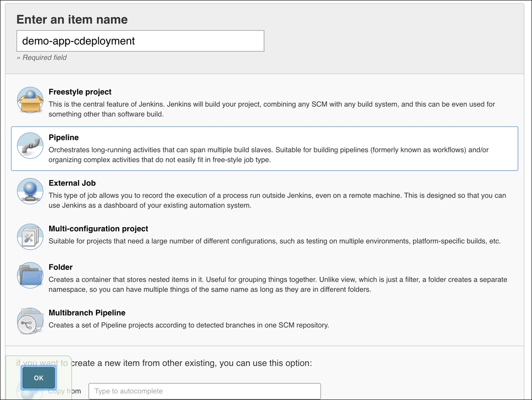
Task: Click the Folder description about namespaces
Action: tap(278, 285)
